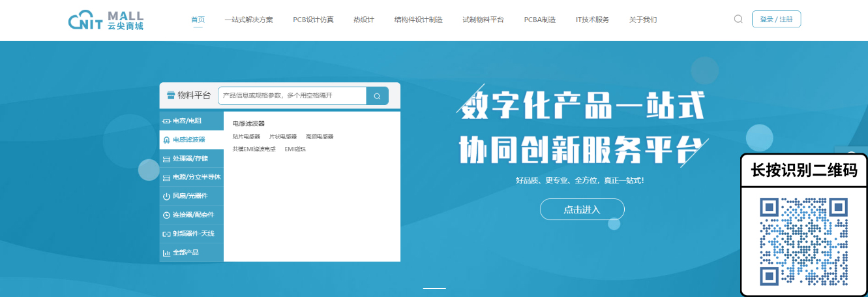Screen dimensions: 868x297
Task: Open the 一站式解决方案 menu
Action: pyautogui.click(x=248, y=20)
